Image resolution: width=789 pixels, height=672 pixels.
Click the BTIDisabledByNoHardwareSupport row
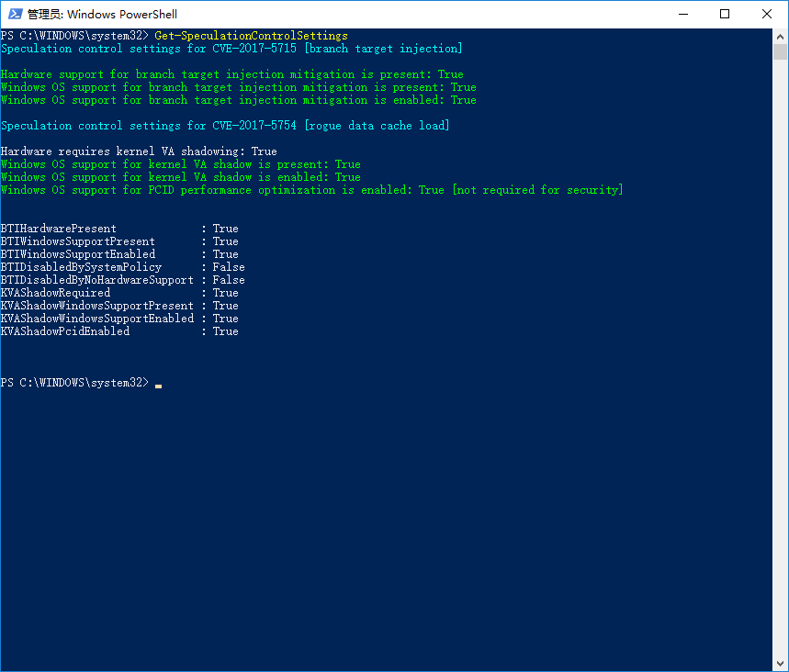[123, 280]
